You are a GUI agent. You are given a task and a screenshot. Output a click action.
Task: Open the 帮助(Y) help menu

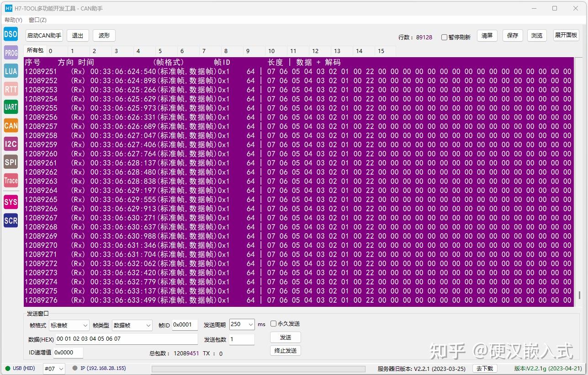[x=13, y=20]
